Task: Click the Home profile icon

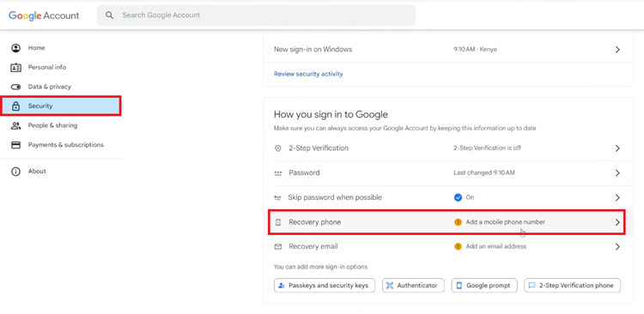Action: point(15,48)
